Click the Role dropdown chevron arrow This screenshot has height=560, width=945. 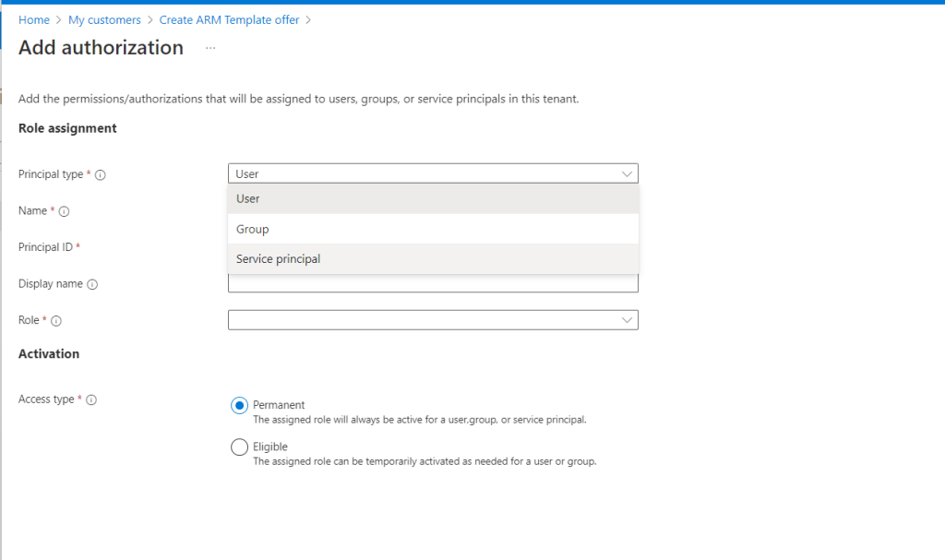point(628,320)
